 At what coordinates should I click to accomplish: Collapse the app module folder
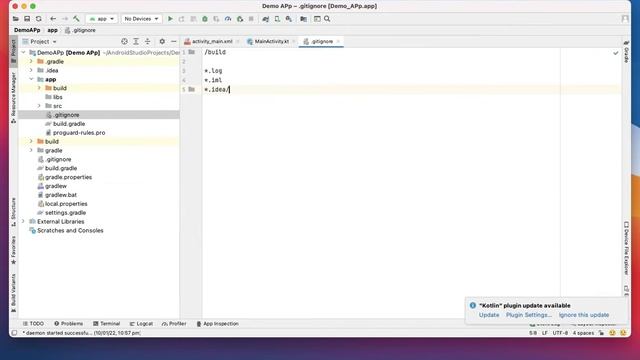click(x=31, y=79)
